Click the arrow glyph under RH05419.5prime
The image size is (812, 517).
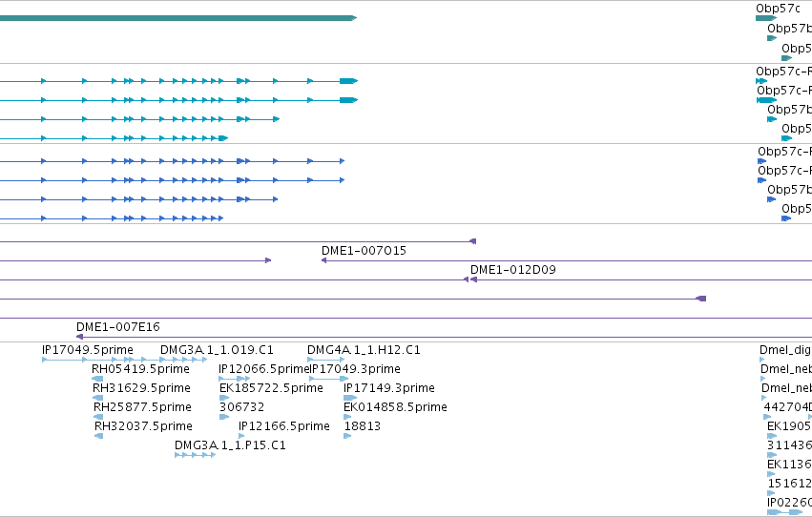(x=97, y=379)
